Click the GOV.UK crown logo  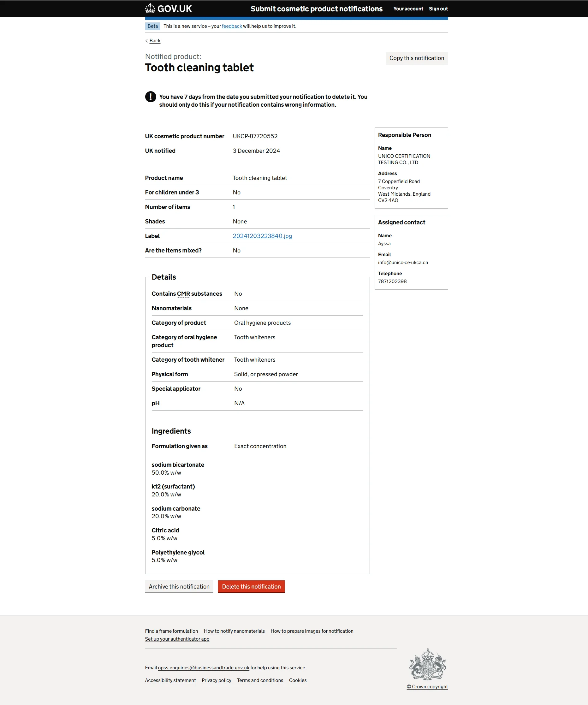pos(150,9)
